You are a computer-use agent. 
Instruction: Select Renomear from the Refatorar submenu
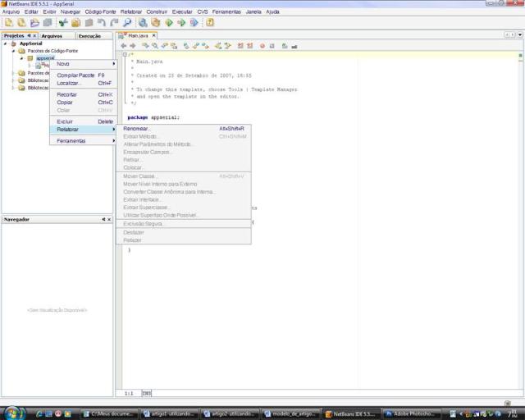137,129
